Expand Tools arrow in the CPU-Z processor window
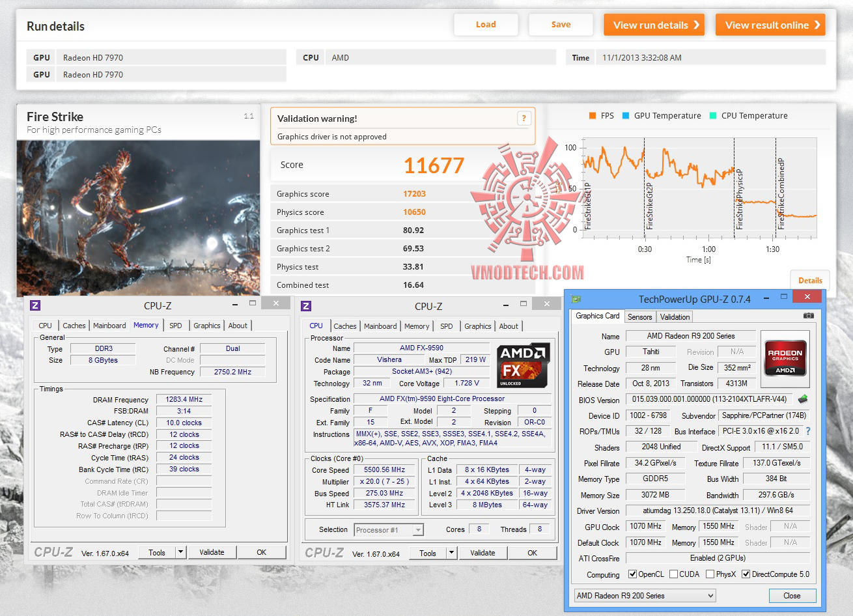The width and height of the screenshot is (853, 616). pos(452,553)
